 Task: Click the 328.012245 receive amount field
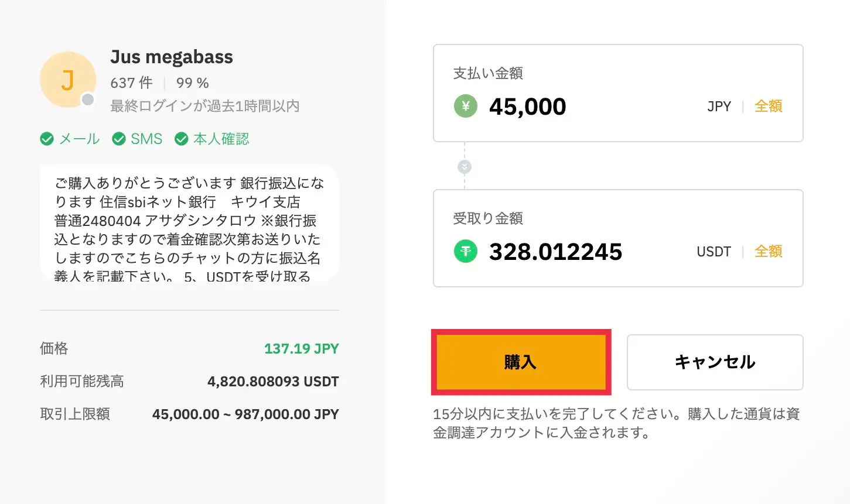[555, 252]
